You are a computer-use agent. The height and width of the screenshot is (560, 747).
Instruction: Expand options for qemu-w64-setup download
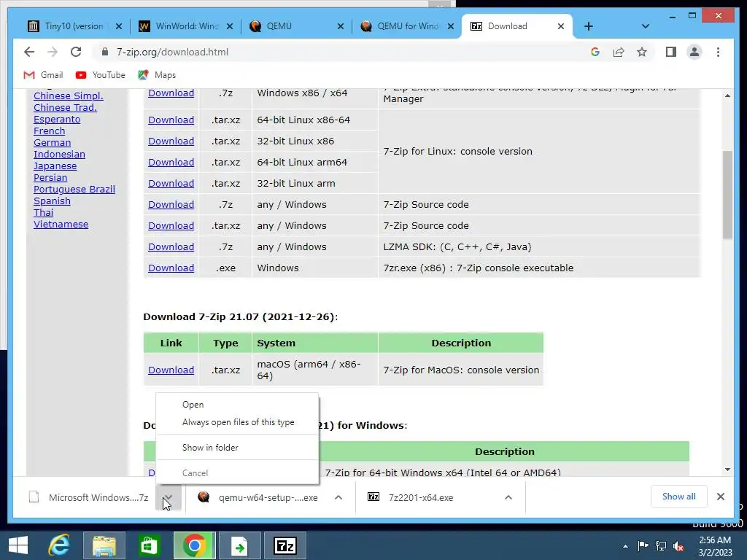(x=338, y=497)
